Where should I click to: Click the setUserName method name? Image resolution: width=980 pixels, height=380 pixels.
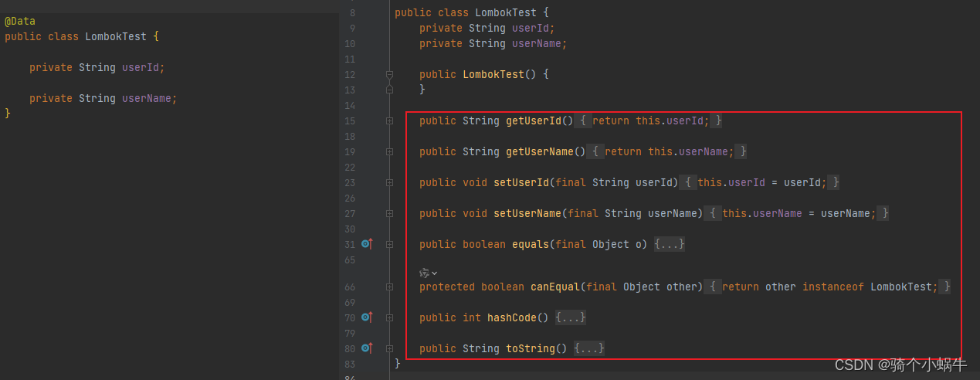[x=527, y=213]
